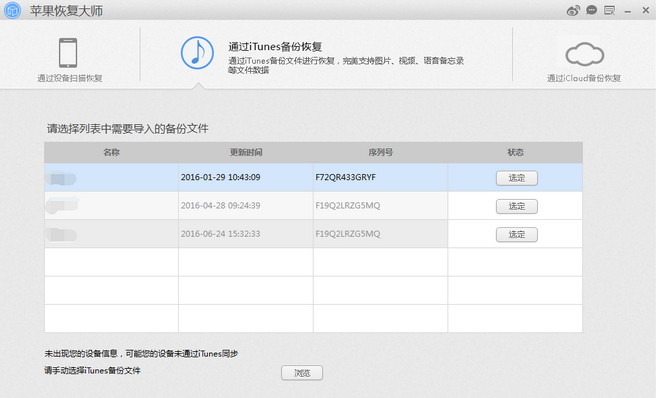The image size is (656, 398).
Task: Click blurred name in 2016-01-29 row
Action: 62,179
